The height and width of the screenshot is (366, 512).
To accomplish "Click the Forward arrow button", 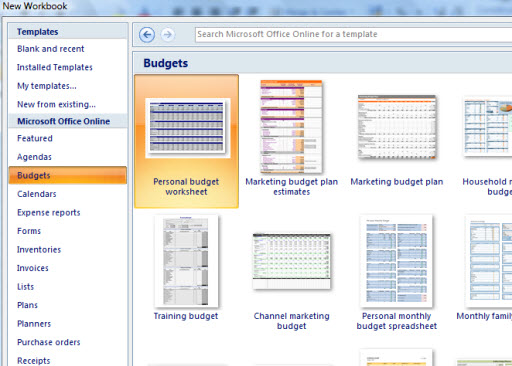I will (168, 34).
